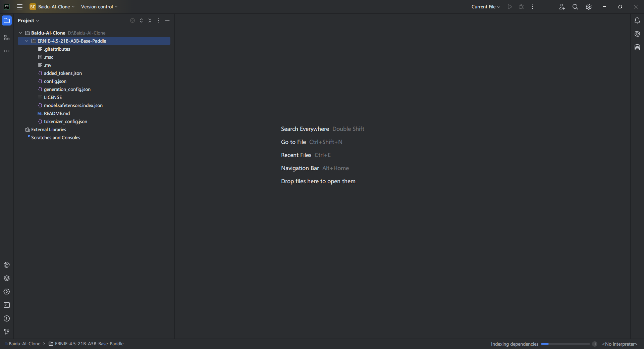This screenshot has height=349, width=644.
Task: Click the Run button in toolbar
Action: click(510, 7)
